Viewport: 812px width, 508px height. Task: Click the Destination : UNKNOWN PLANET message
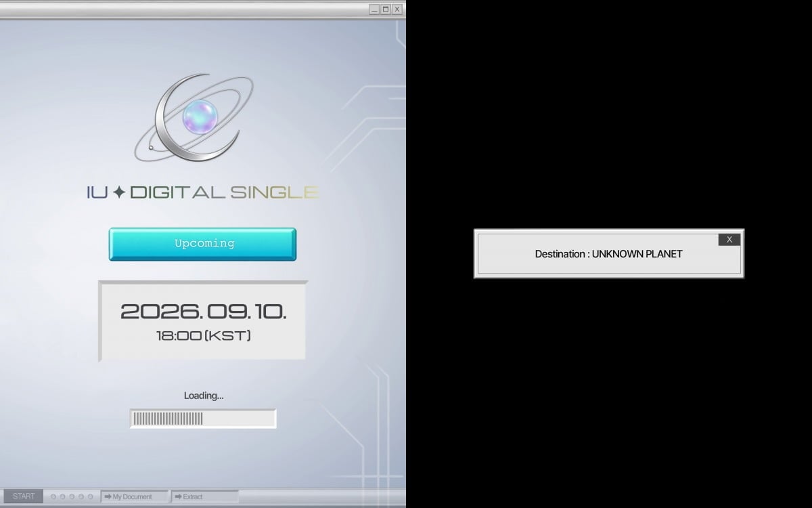point(608,254)
